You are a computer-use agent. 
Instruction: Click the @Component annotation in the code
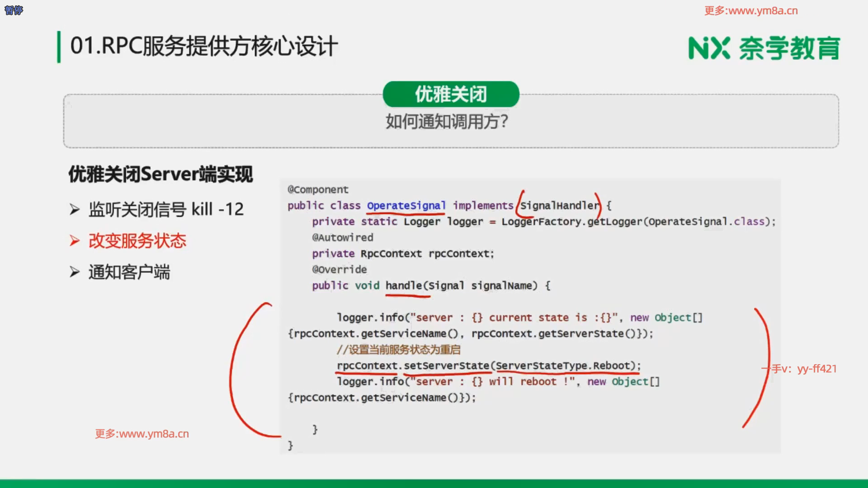coord(318,190)
